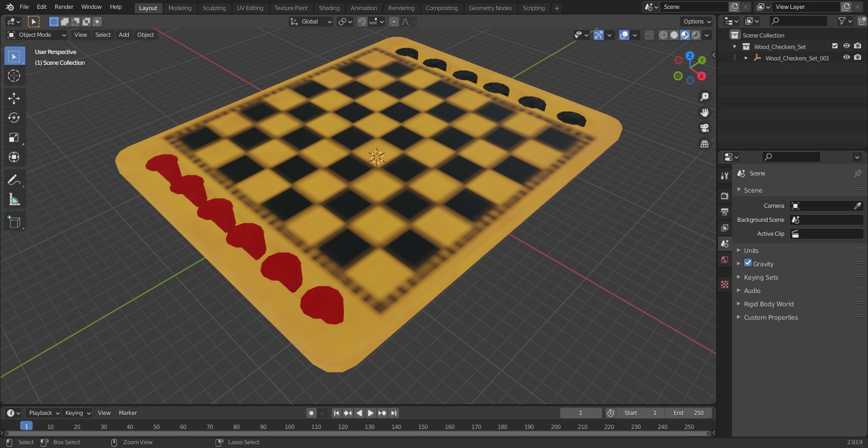
Task: Open the pivot point dropdown
Action: pos(345,22)
